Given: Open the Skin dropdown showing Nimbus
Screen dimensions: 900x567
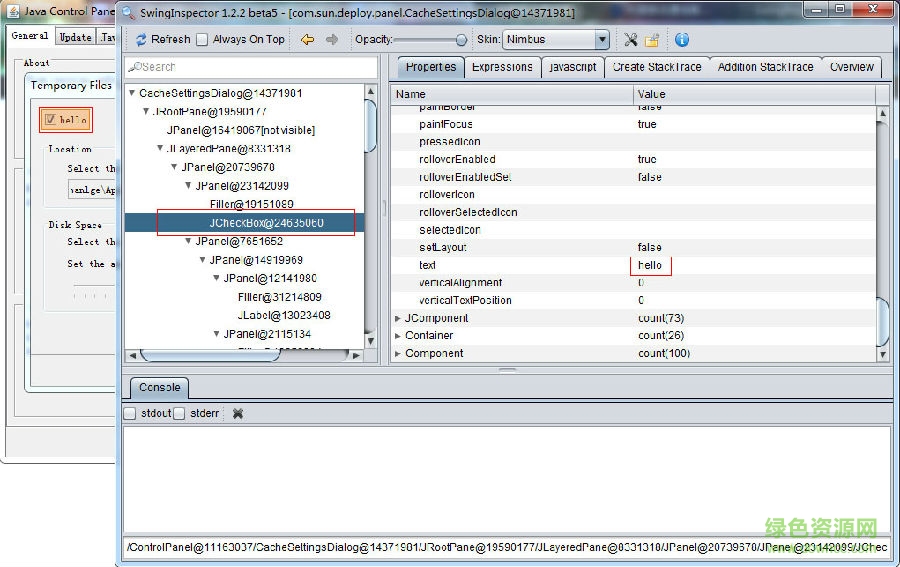Looking at the screenshot, I should (x=556, y=40).
